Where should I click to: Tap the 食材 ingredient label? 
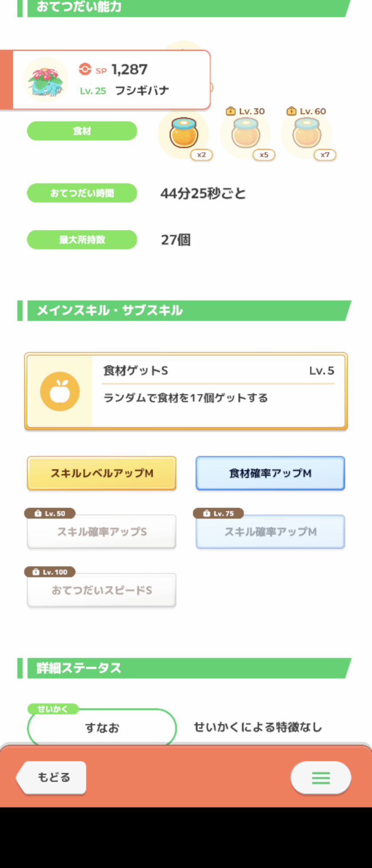click(x=82, y=131)
